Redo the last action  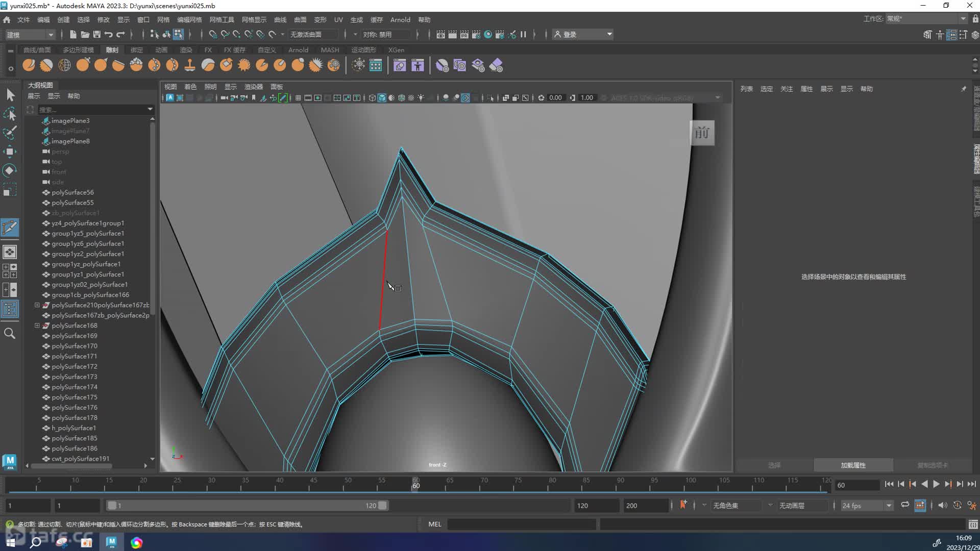[120, 34]
